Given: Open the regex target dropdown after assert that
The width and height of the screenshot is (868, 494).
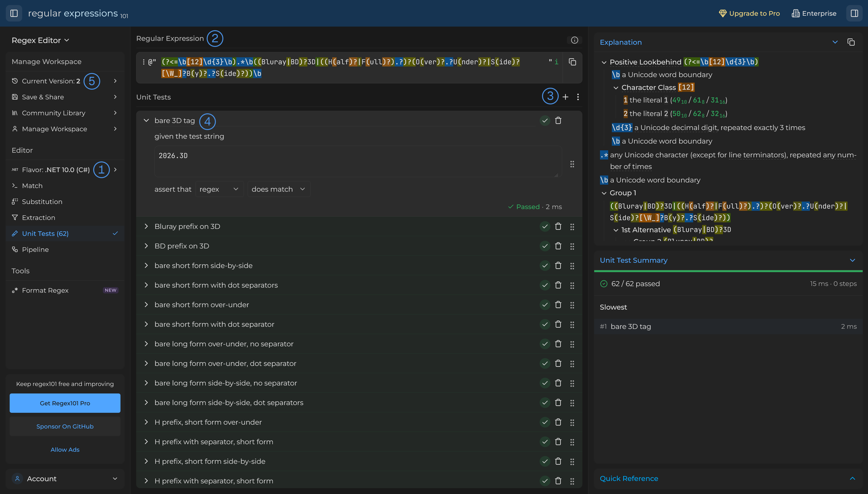Looking at the screenshot, I should [x=219, y=189].
